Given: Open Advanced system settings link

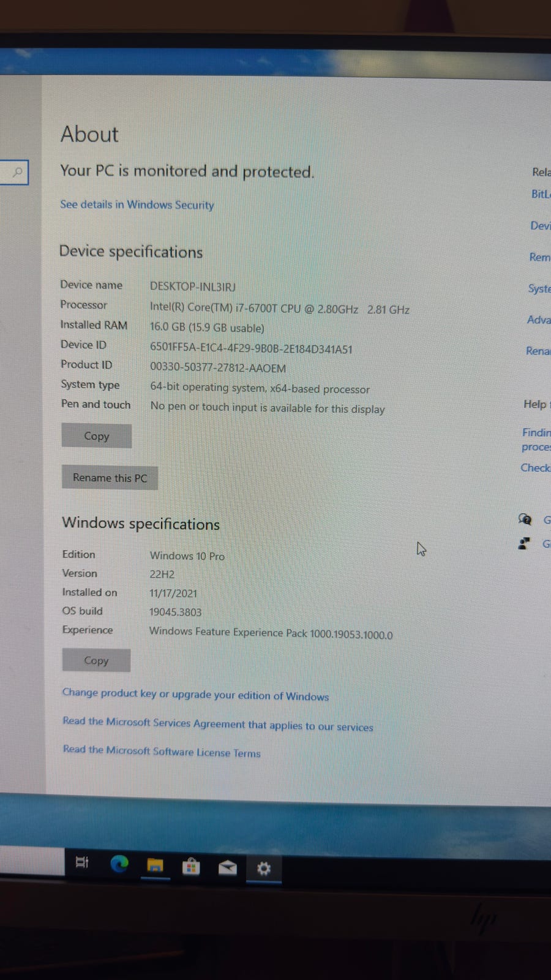Looking at the screenshot, I should coord(538,320).
